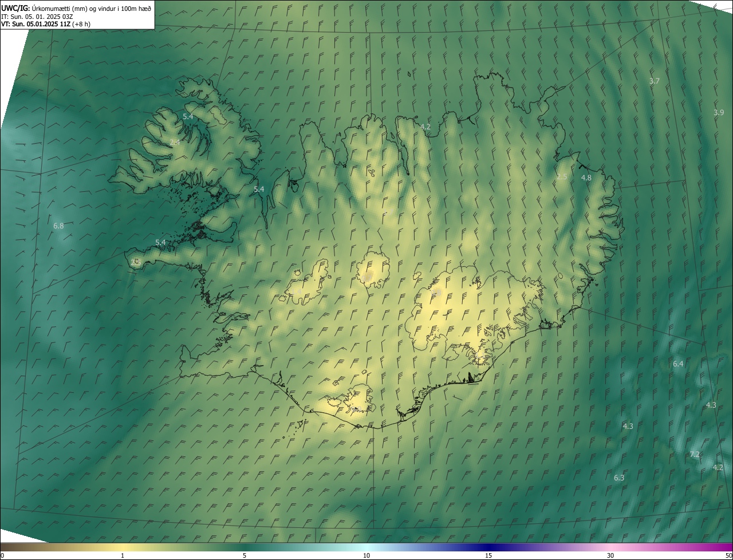Click the magenta end of the colour bar
Image resolution: width=733 pixels, height=560 pixels.
(x=723, y=547)
